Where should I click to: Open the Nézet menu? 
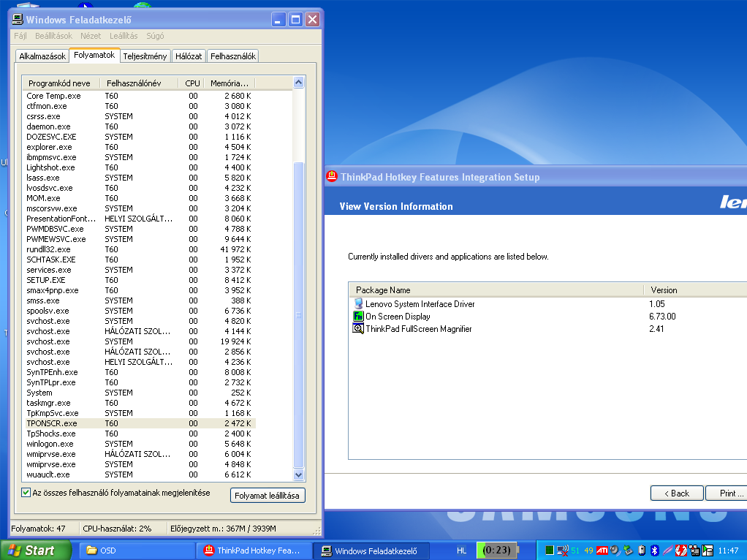91,36
